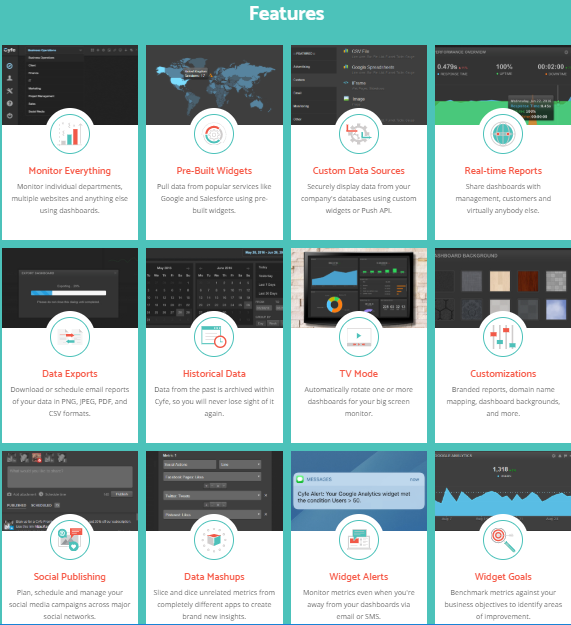This screenshot has width=571, height=625.
Task: Click the TV Mode play screen icon
Action: pos(359,337)
